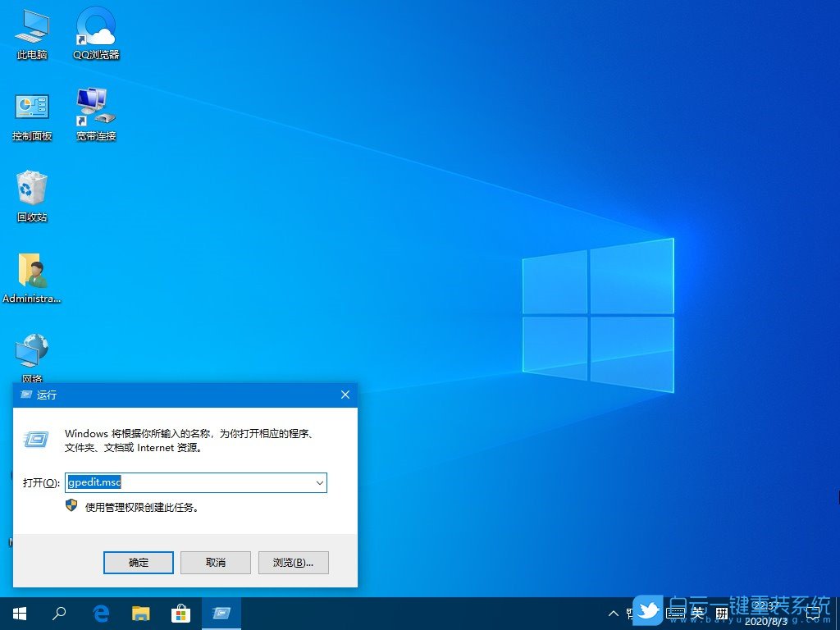
Task: Click the 浏览(B)... button
Action: [293, 563]
